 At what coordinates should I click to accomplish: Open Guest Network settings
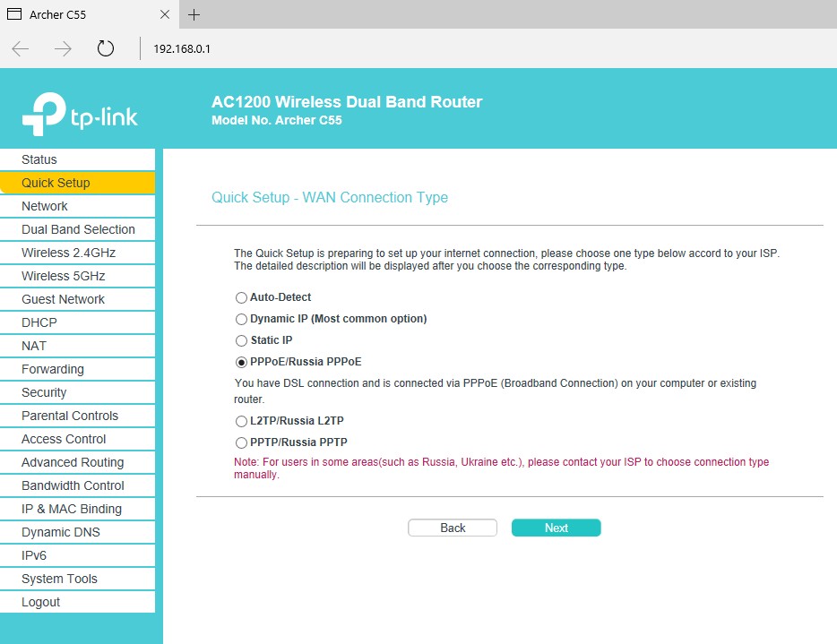pos(77,299)
